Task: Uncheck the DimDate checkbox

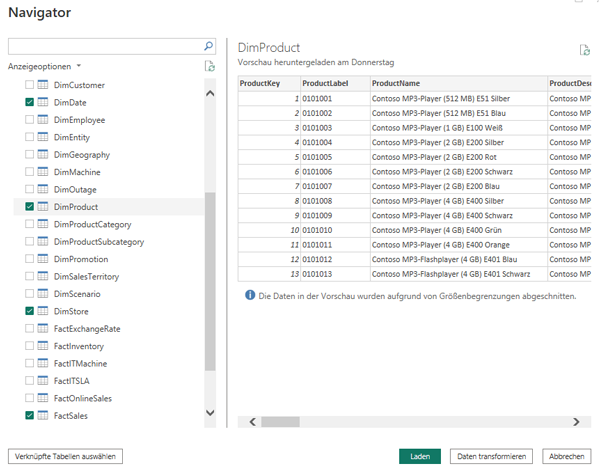Action: click(29, 103)
